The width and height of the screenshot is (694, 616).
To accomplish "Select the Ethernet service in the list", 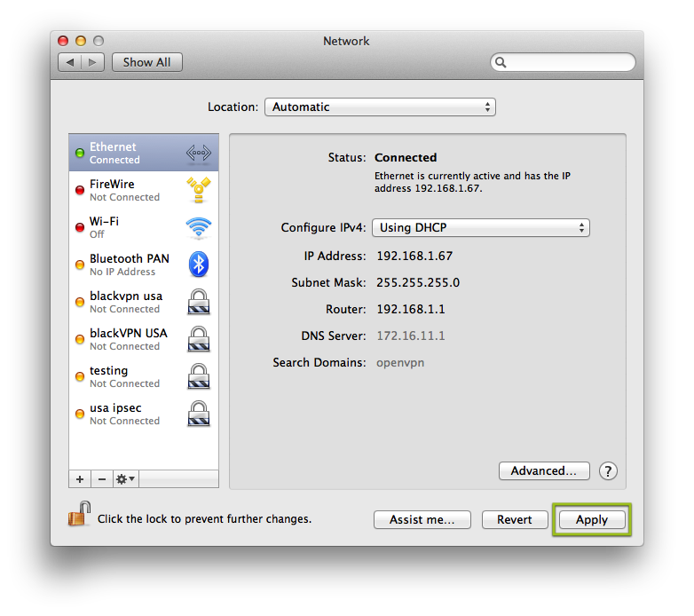I will (144, 153).
